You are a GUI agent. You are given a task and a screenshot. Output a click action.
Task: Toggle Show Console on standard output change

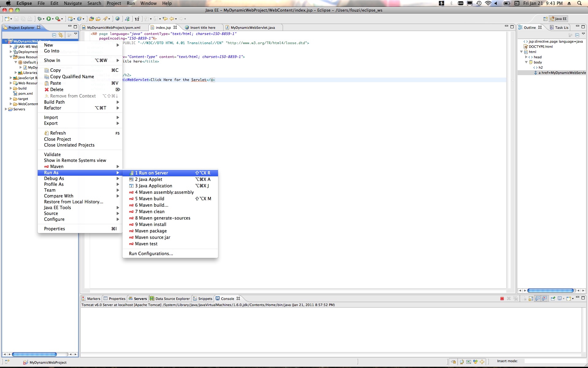tap(537, 298)
